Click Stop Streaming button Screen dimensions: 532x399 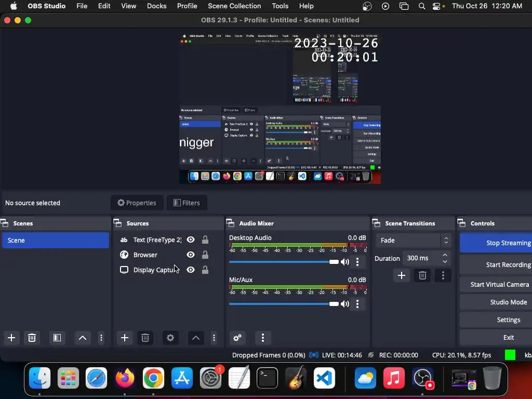point(496,243)
